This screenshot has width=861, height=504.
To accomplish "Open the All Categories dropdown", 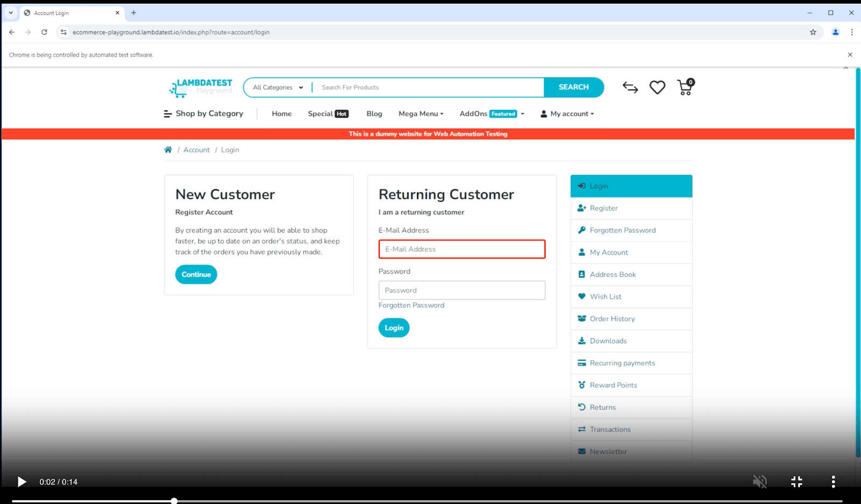I will click(x=276, y=87).
